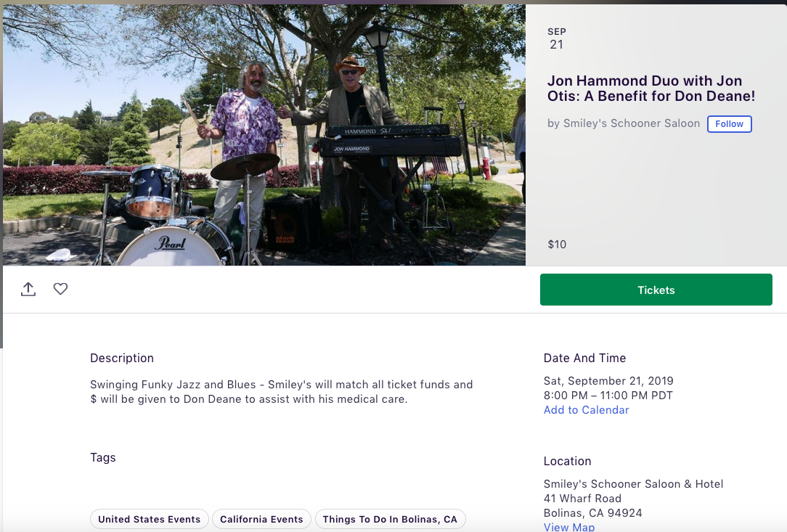Select the United States Events tag
787x532 pixels.
coord(150,519)
